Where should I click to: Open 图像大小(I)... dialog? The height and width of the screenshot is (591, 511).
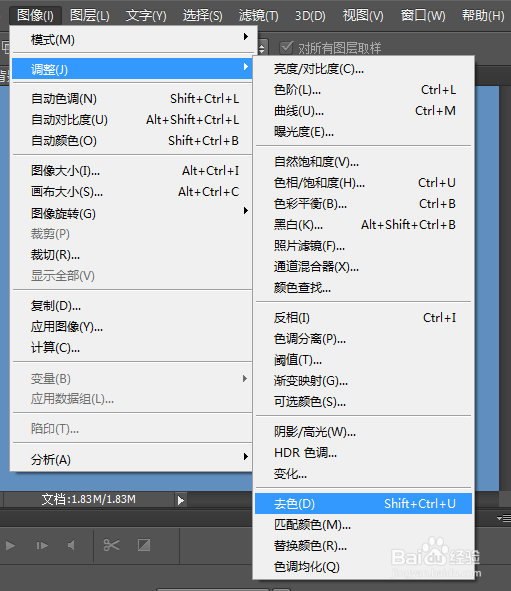[x=132, y=171]
